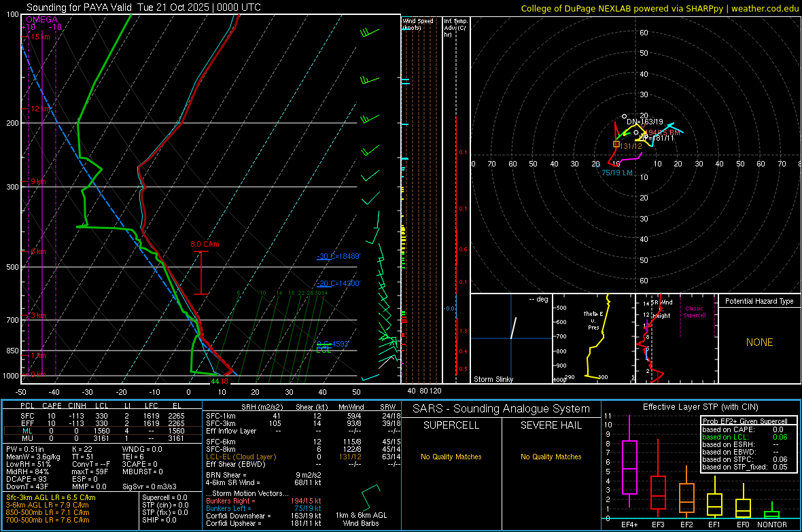Click the MU parcel row label
802x532 pixels.
point(27,438)
